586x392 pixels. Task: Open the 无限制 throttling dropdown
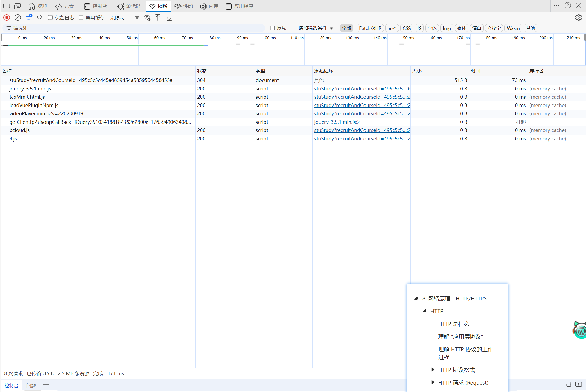click(x=124, y=18)
